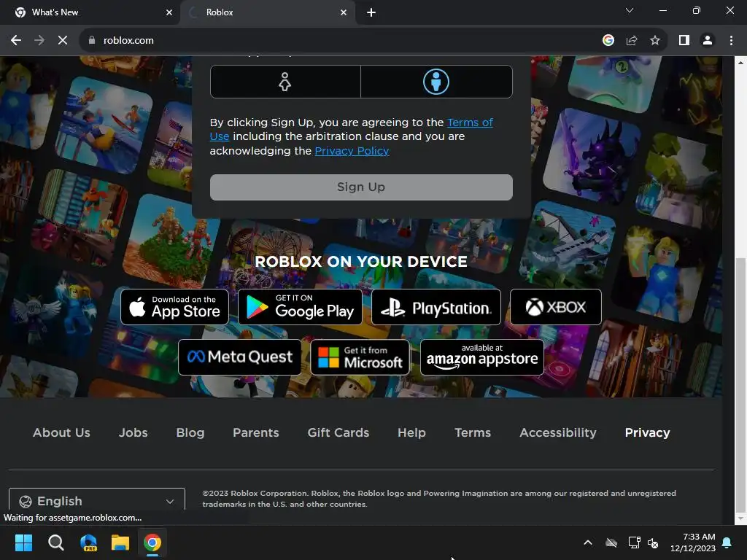
Task: Open the browser side panel
Action: pos(684,41)
